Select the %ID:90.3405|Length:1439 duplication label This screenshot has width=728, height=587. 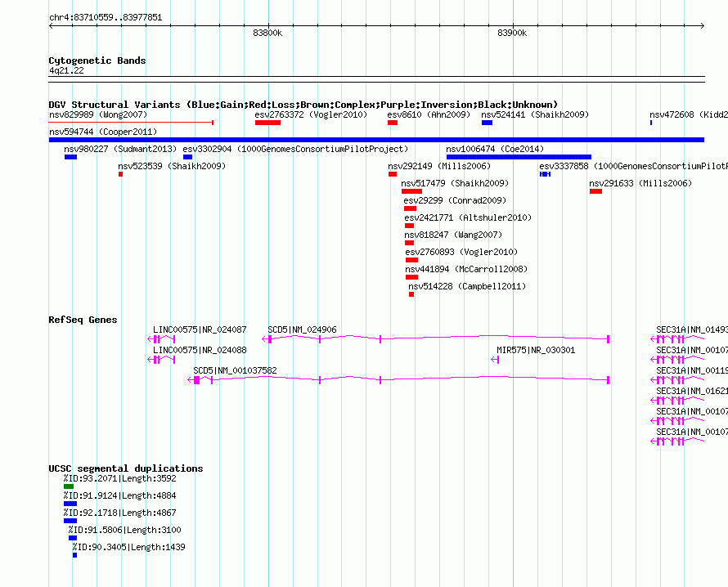pos(128,547)
